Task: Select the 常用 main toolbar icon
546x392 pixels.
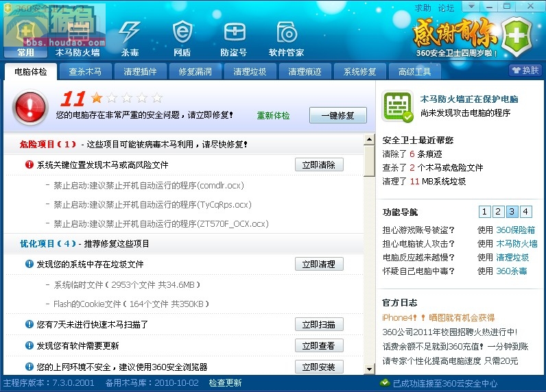Action: [x=25, y=38]
